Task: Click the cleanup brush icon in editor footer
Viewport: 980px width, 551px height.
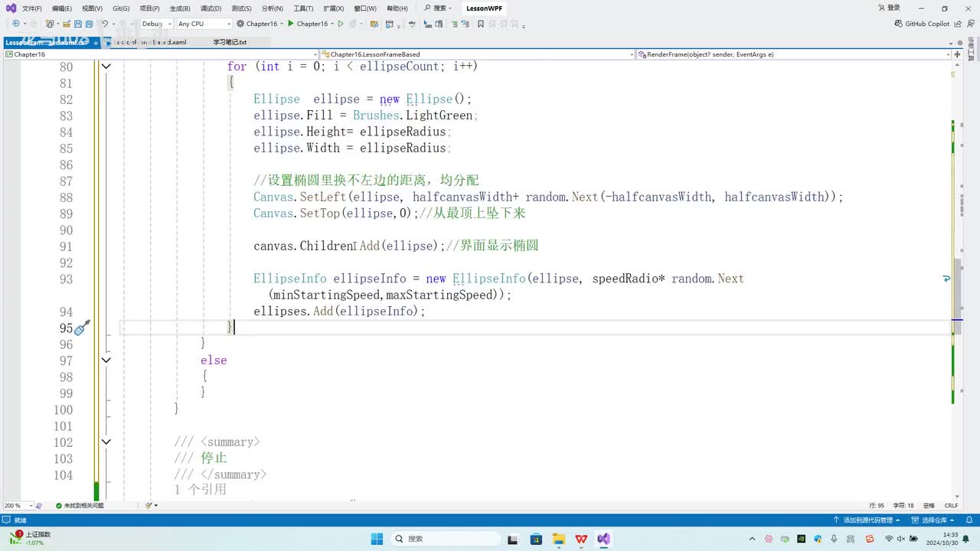Action: (x=150, y=505)
